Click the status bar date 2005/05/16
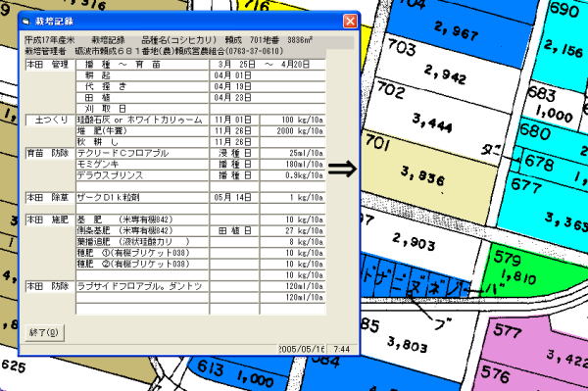 point(302,349)
